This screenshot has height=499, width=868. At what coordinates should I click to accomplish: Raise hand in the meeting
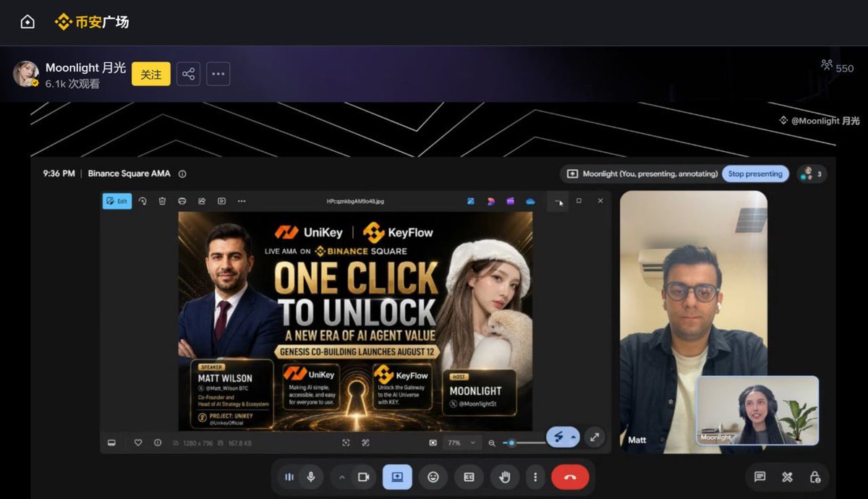505,477
